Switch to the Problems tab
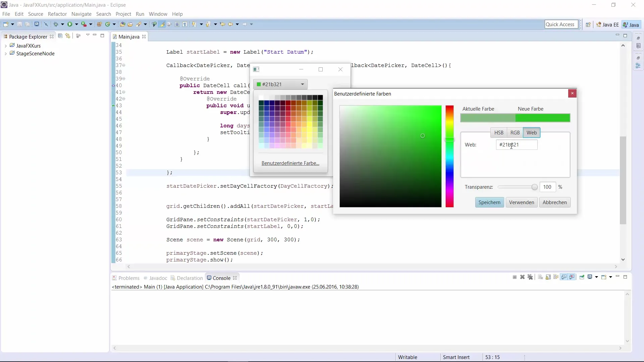 tap(126, 278)
